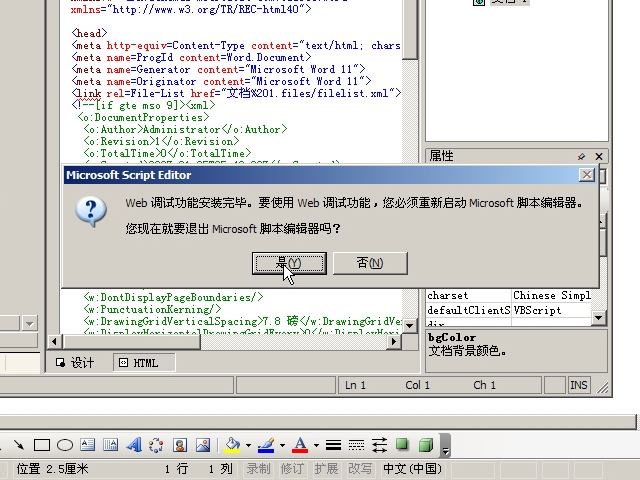
Task: Click the horizontal scrollbar thumb in code editor
Action: 132,341
